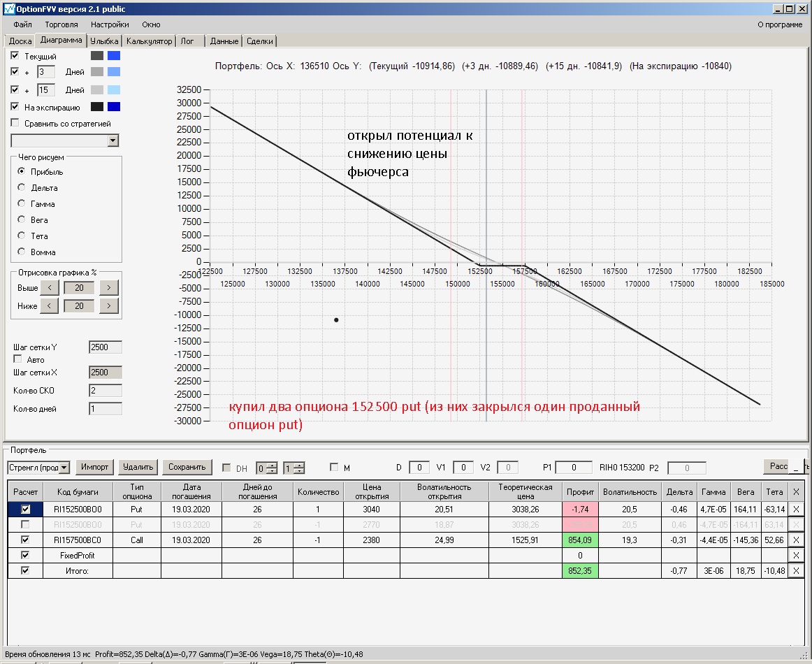
Task: Toggle the +15 Дней line checkbox
Action: coord(15,89)
